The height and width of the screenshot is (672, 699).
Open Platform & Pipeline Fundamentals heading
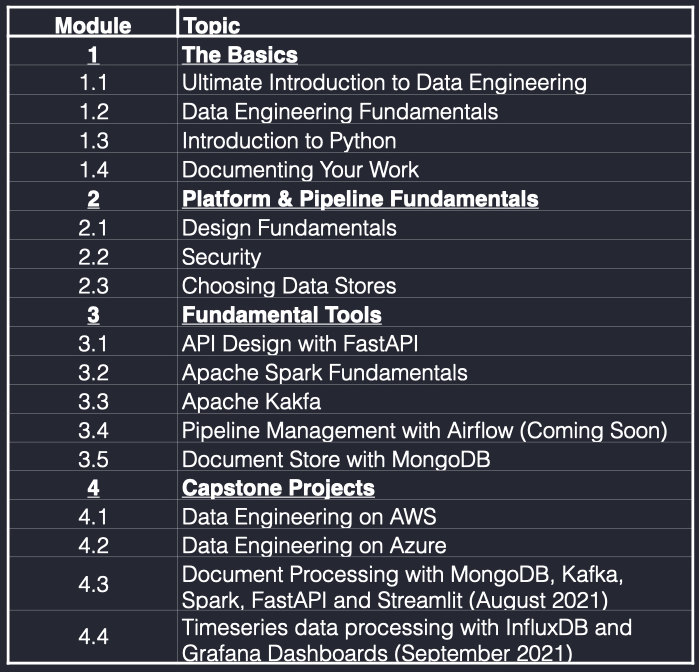[x=360, y=199]
